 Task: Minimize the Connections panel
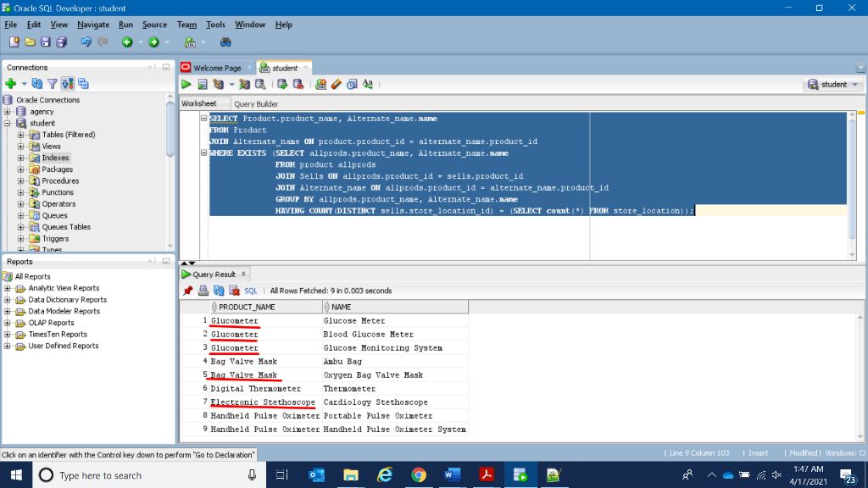166,67
